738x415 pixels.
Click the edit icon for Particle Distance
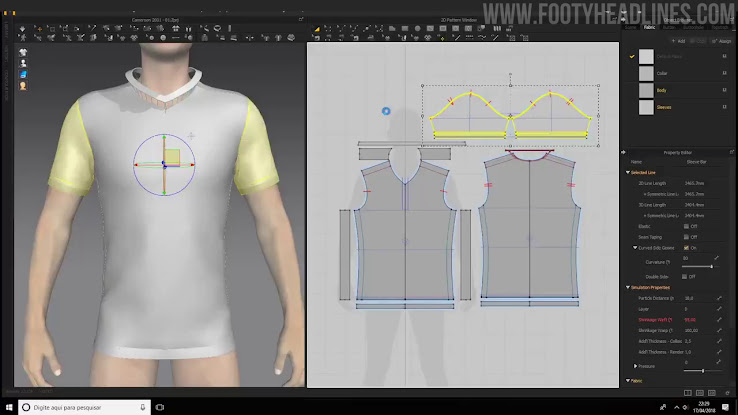click(719, 298)
